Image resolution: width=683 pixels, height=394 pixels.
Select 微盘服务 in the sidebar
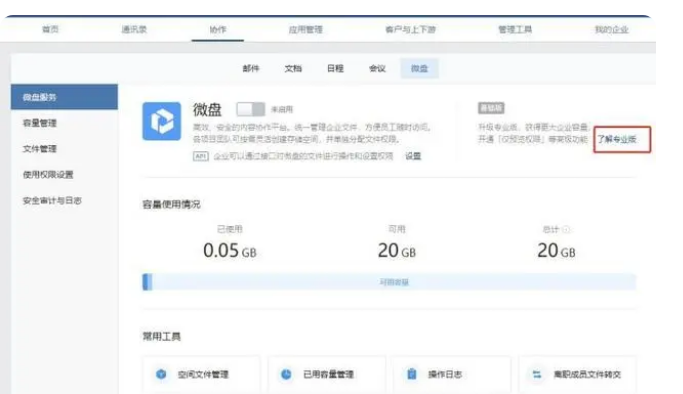[64, 97]
